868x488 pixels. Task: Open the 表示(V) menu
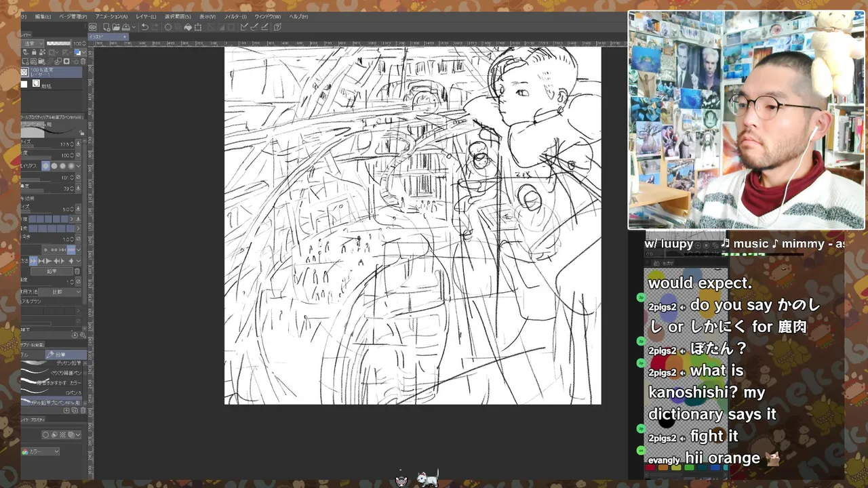(208, 16)
